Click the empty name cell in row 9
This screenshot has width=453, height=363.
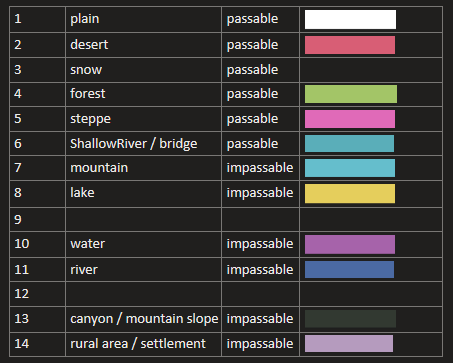[x=144, y=219]
